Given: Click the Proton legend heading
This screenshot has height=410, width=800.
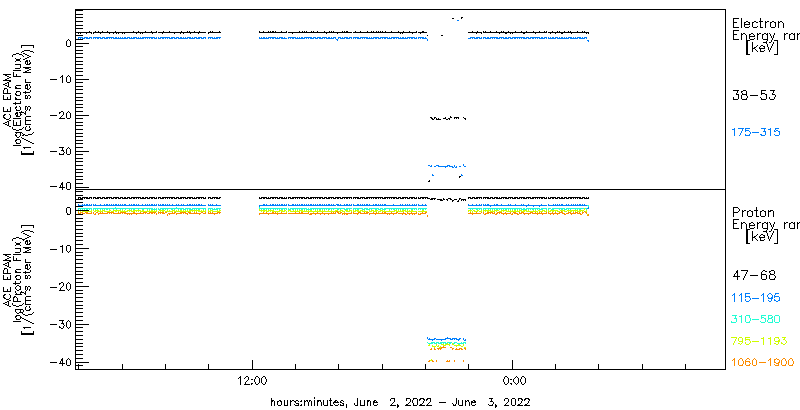Looking at the screenshot, I should click(753, 212).
